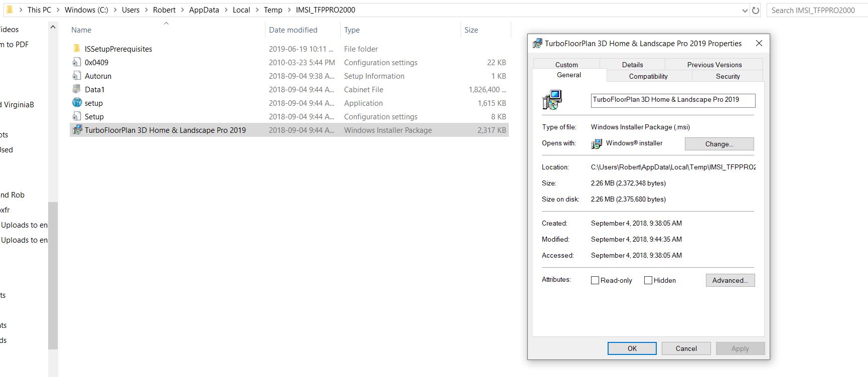Click Local in the address bar path

pyautogui.click(x=241, y=10)
